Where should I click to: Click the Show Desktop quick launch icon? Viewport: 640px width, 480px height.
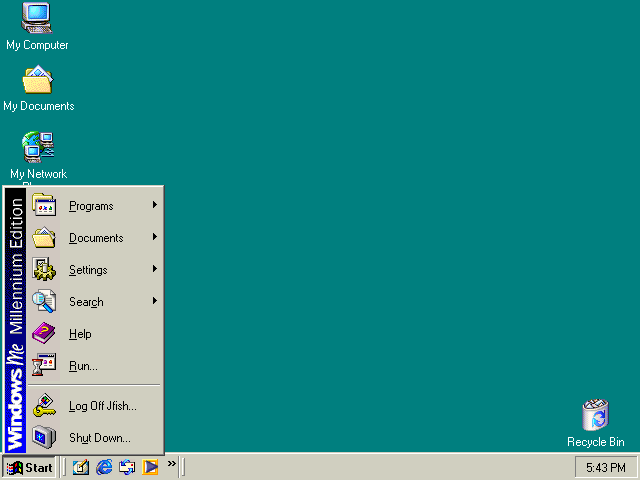[80, 467]
